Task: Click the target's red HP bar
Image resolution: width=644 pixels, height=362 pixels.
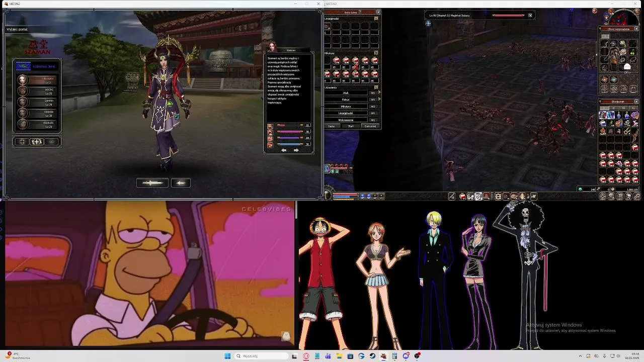Action: 508,16
